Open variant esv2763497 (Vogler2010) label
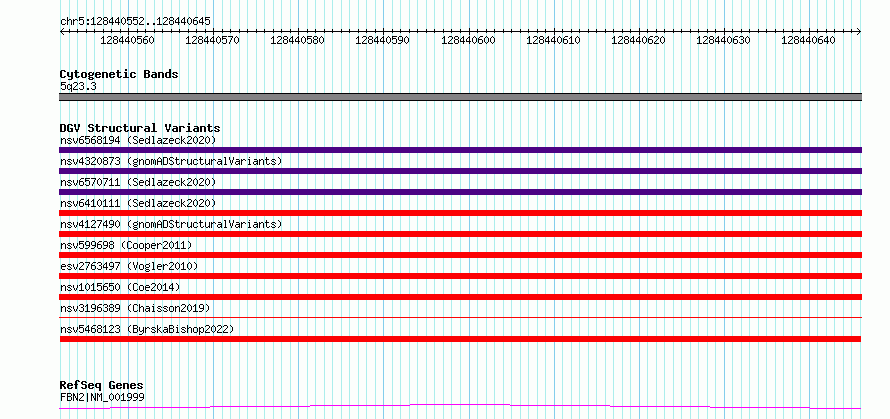The width and height of the screenshot is (890, 419). click(x=129, y=266)
